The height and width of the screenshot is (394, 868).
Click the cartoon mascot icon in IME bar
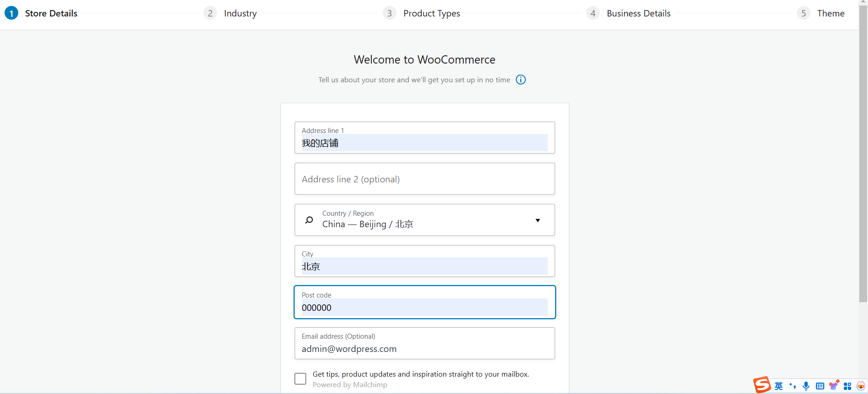(861, 386)
